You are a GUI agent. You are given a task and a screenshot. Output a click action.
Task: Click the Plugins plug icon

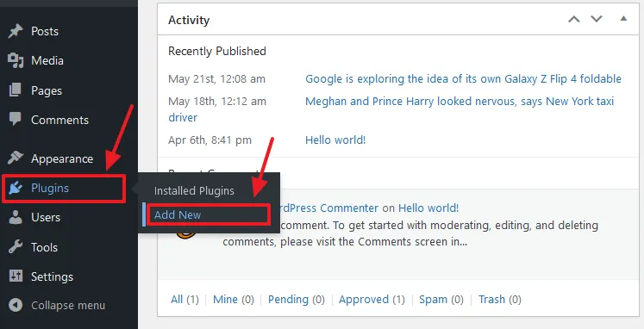point(16,188)
